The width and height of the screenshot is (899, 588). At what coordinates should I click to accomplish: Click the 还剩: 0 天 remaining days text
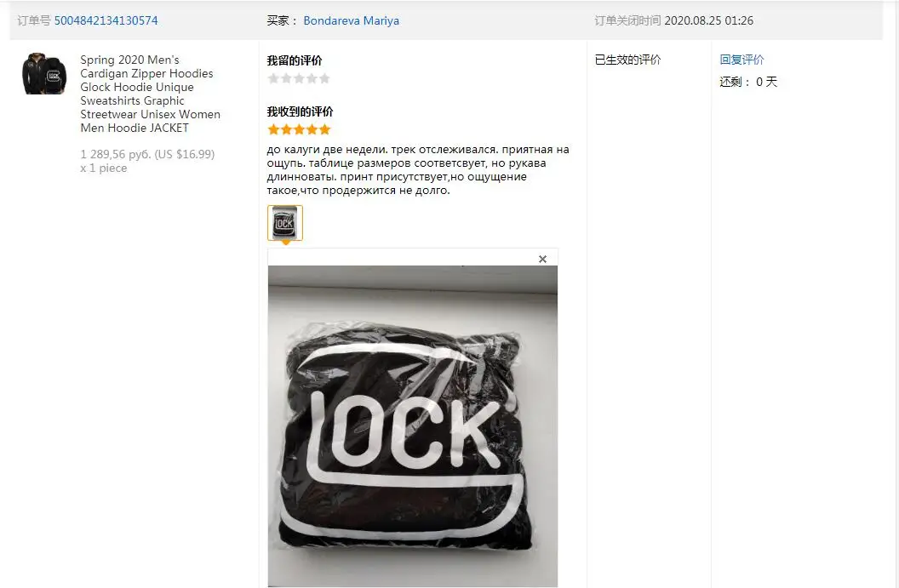[748, 82]
